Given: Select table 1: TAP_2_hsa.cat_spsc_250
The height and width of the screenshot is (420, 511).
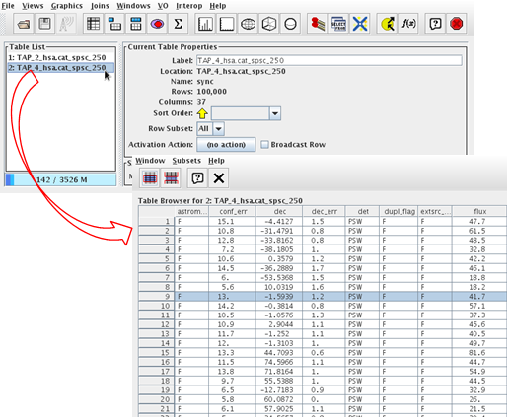Looking at the screenshot, I should click(61, 58).
